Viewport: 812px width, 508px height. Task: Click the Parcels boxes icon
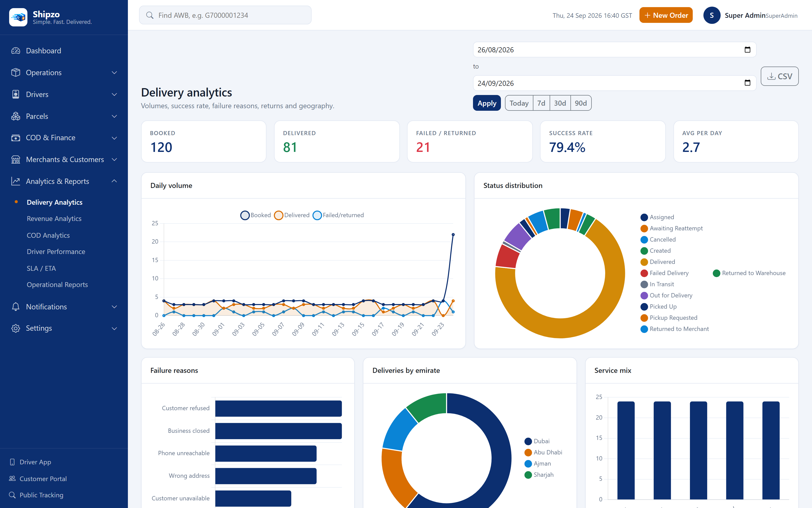(x=16, y=116)
